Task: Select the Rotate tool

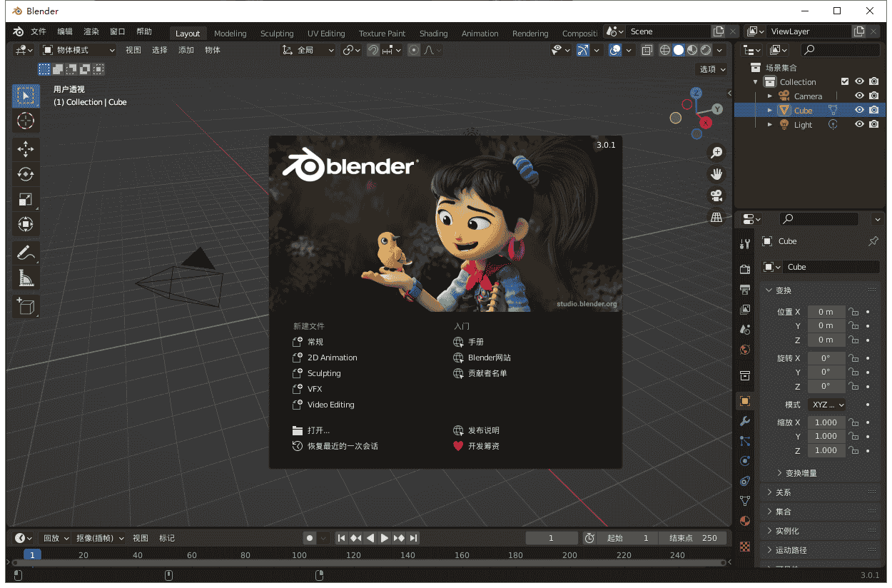Action: click(26, 174)
